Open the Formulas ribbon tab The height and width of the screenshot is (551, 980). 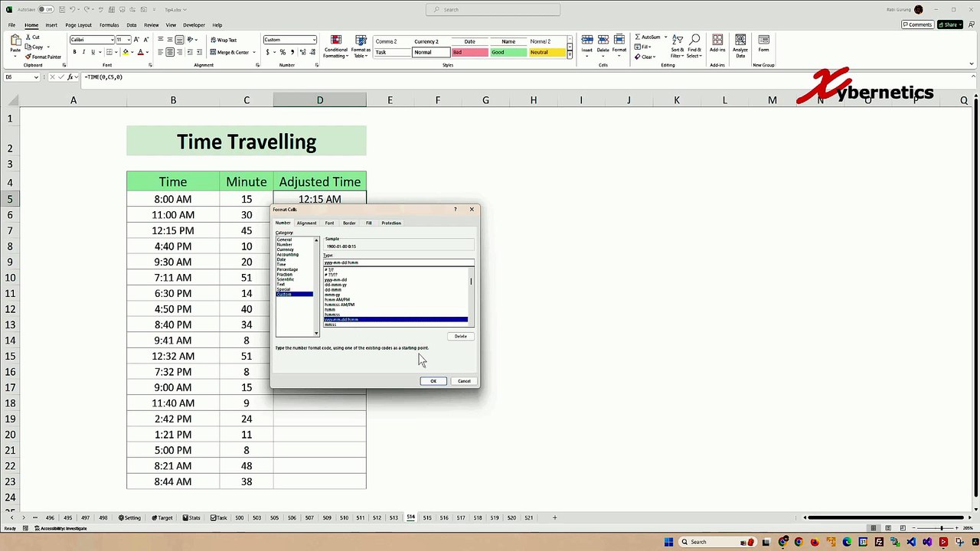pos(109,24)
